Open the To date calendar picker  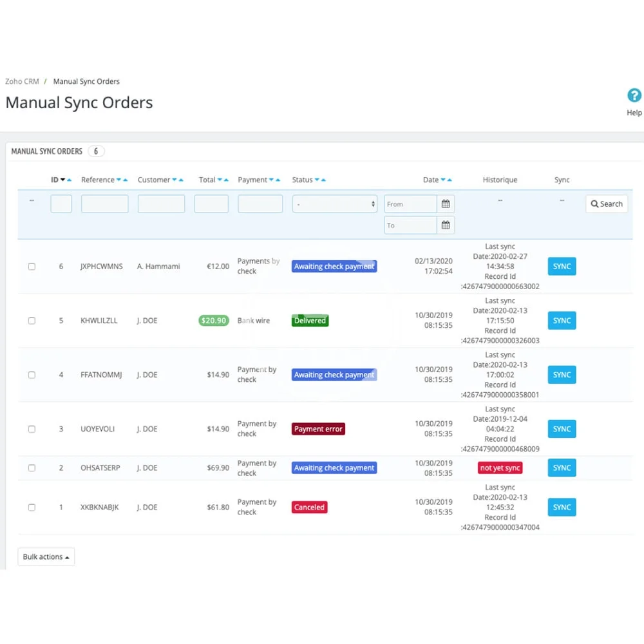click(446, 225)
